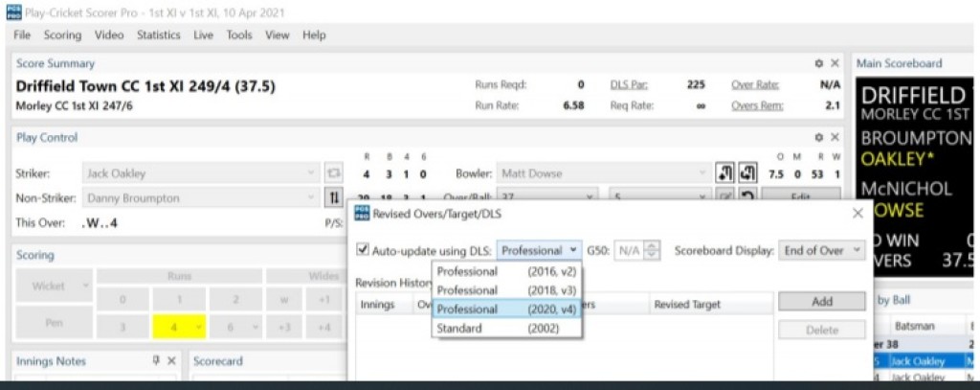This screenshot has width=980, height=390.
Task: Select Standard (2002) option
Action: coord(507,328)
